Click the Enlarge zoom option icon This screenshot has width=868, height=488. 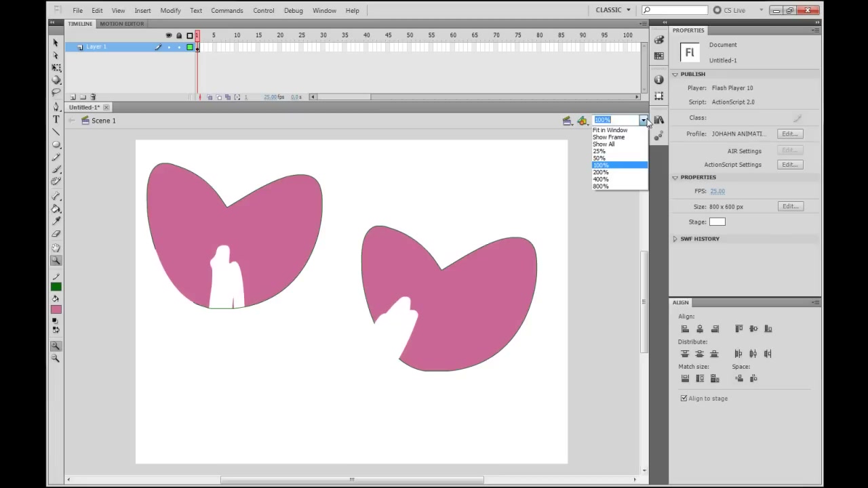pyautogui.click(x=56, y=346)
